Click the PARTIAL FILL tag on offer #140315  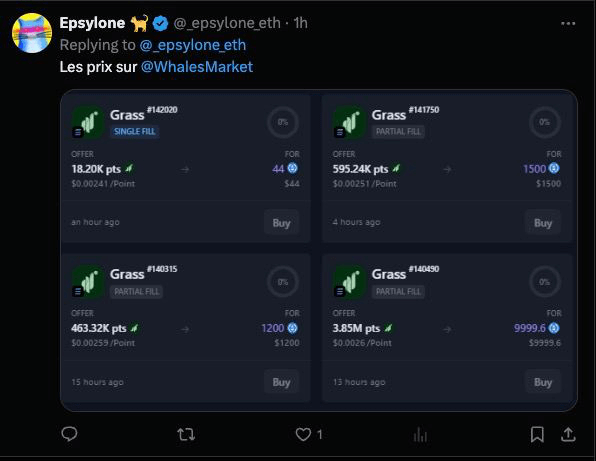pyautogui.click(x=137, y=291)
